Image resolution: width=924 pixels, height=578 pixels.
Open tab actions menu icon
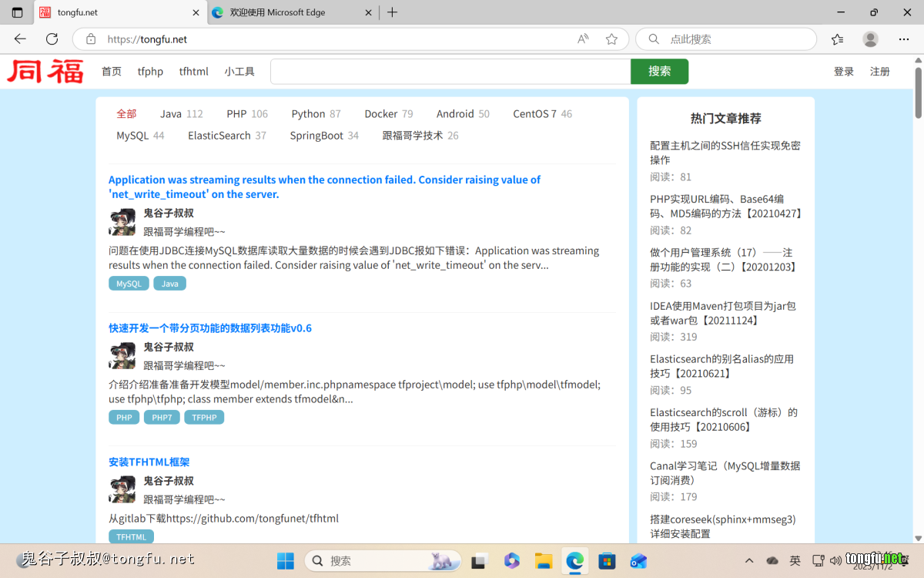click(x=17, y=12)
